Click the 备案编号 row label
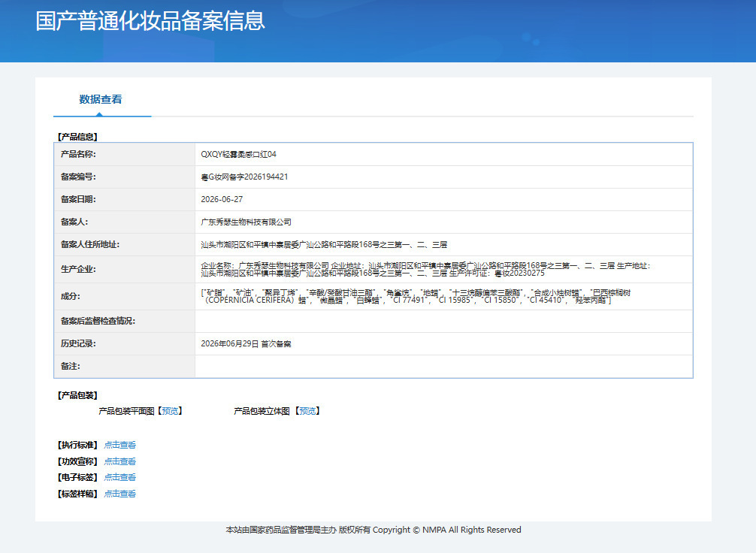Image resolution: width=756 pixels, height=553 pixels. click(x=78, y=177)
